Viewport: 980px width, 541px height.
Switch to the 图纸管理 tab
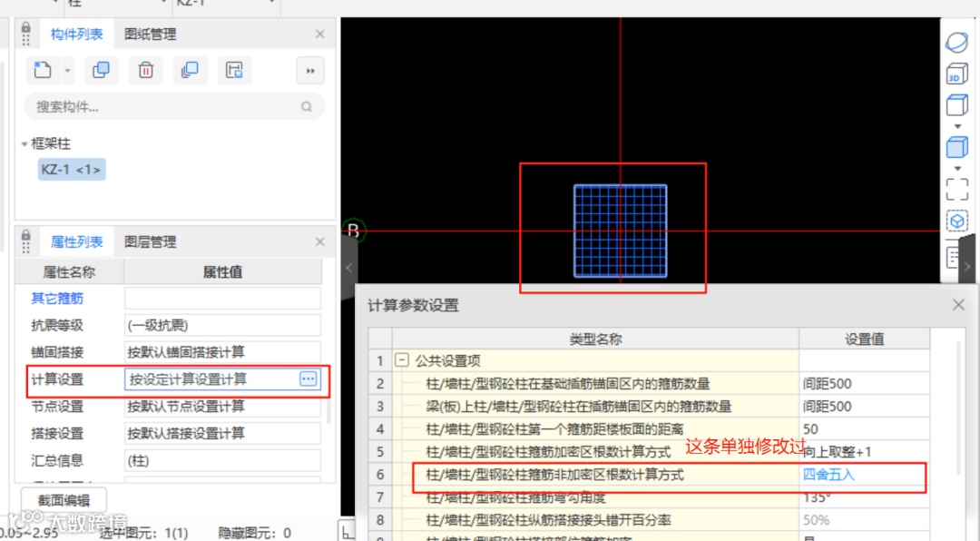point(150,34)
